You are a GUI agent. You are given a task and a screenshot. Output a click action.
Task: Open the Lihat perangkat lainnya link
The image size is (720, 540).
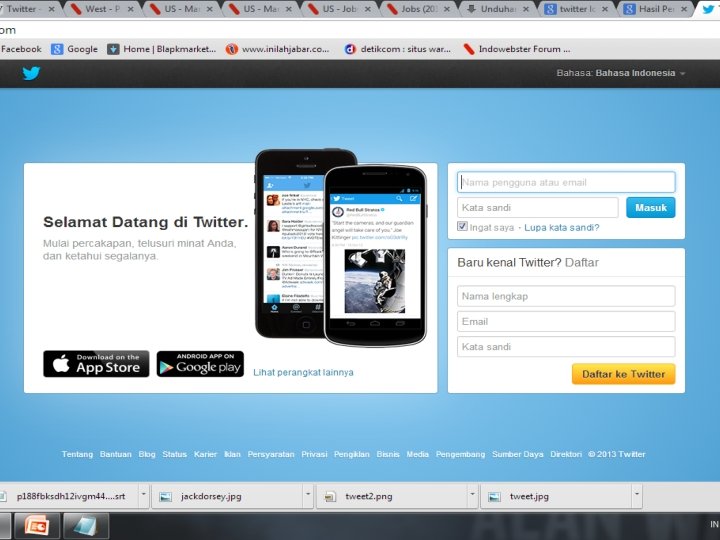pos(304,372)
